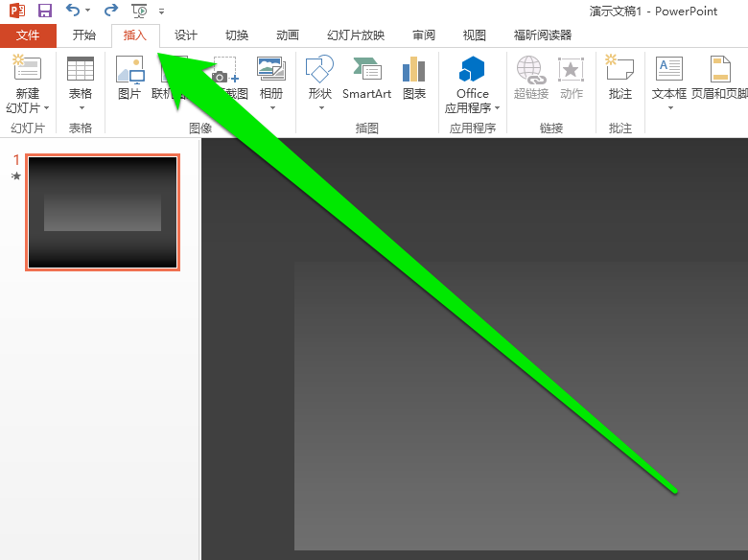Viewport: 748px width, 560px height.
Task: Undo the last action
Action: 73,10
